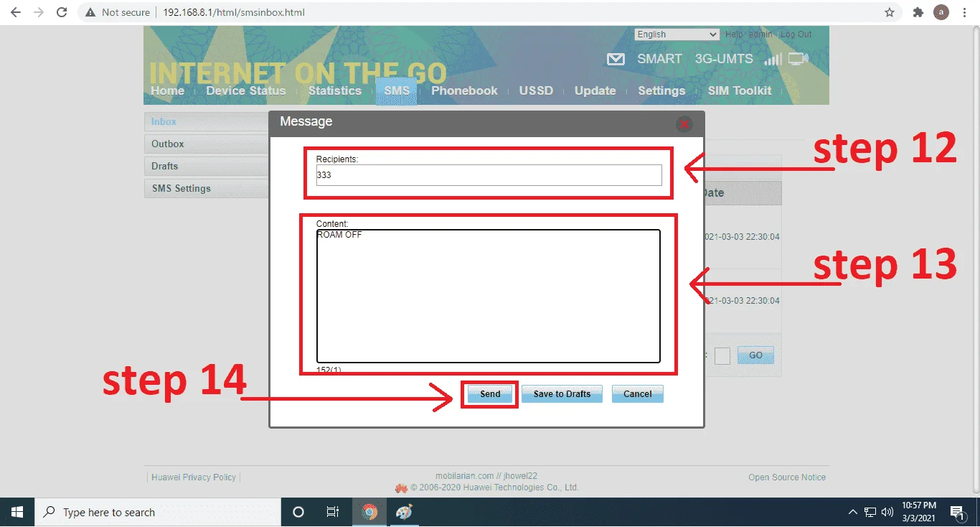
Task: Open the Open Source Notice link
Action: click(x=787, y=477)
